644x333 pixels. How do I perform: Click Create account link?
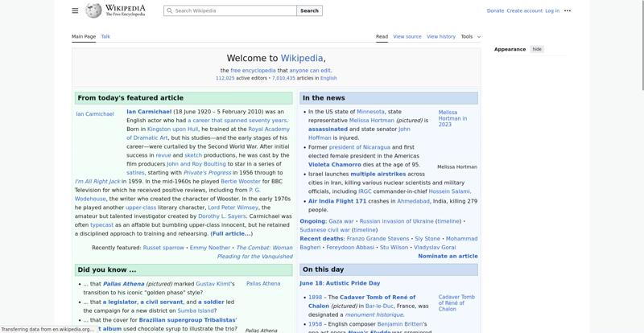[525, 10]
